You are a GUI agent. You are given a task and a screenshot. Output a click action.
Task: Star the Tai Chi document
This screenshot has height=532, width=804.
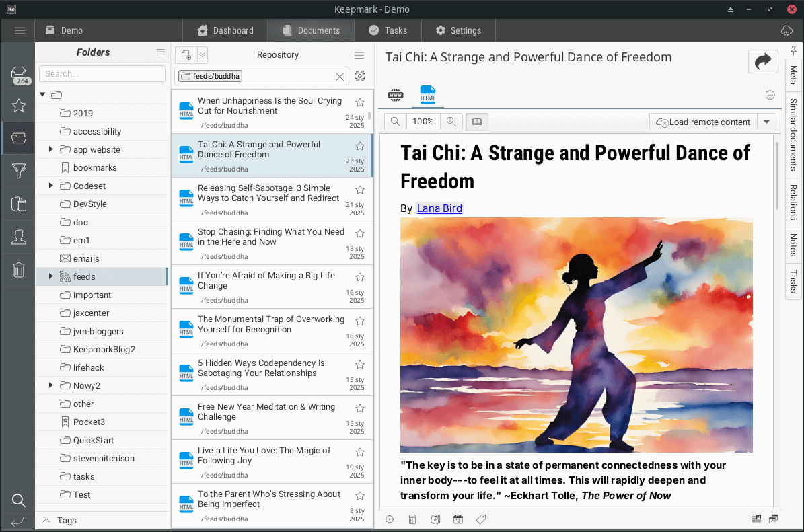coord(360,146)
